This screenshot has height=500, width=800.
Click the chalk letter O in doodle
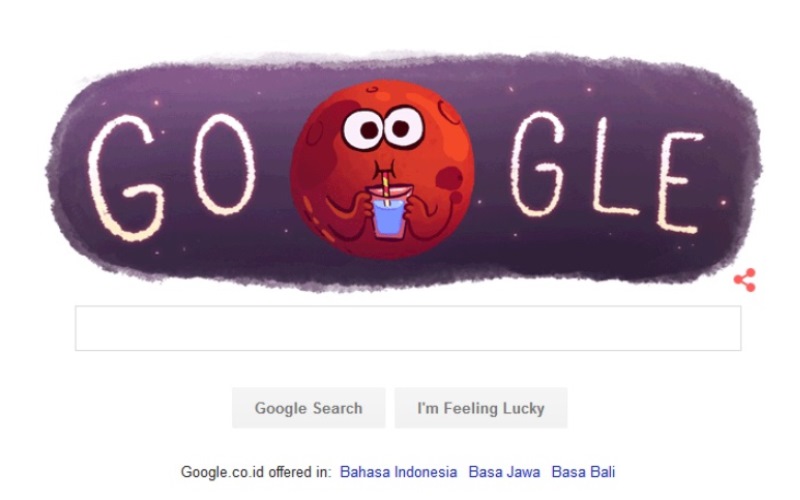(x=224, y=164)
